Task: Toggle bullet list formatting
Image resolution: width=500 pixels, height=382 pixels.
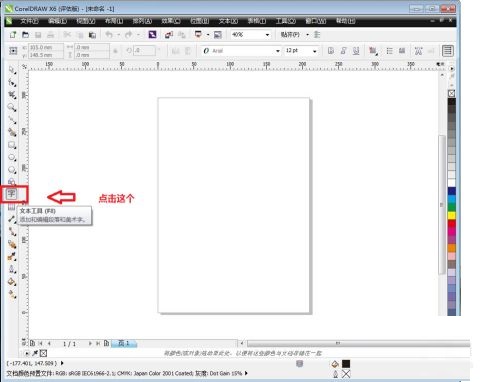Action: 389,51
